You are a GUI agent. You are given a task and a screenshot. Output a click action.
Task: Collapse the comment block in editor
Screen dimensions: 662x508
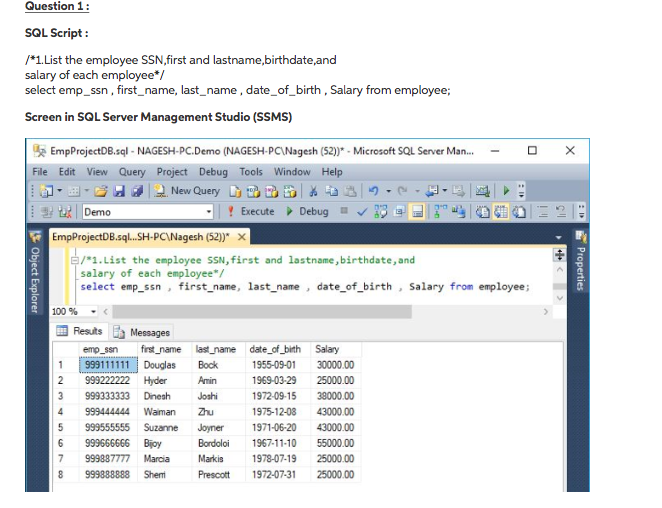[75, 260]
